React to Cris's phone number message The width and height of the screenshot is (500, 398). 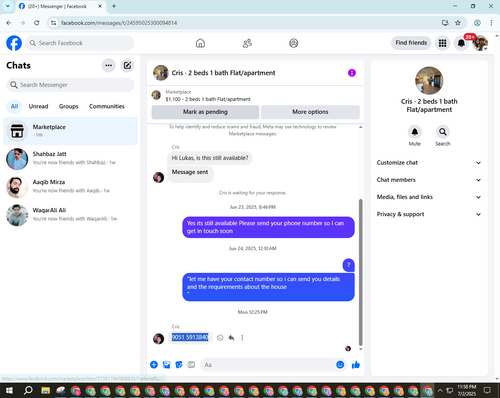[220, 338]
